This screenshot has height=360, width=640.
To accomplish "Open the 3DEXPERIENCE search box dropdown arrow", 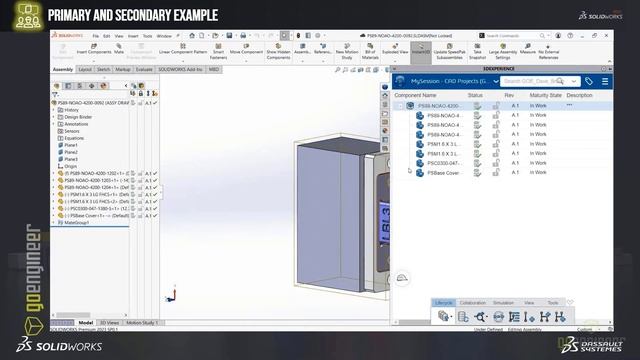I will click(x=574, y=82).
